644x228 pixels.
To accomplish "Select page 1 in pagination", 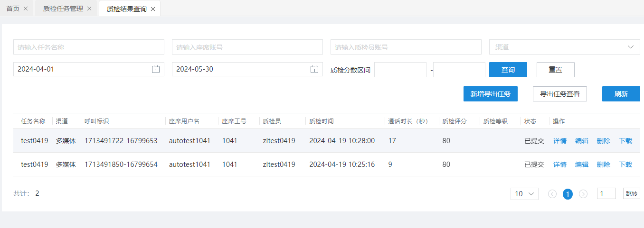I will tap(568, 194).
